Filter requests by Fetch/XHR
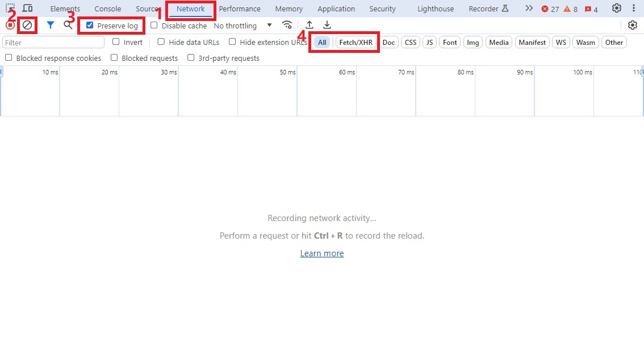 [356, 42]
